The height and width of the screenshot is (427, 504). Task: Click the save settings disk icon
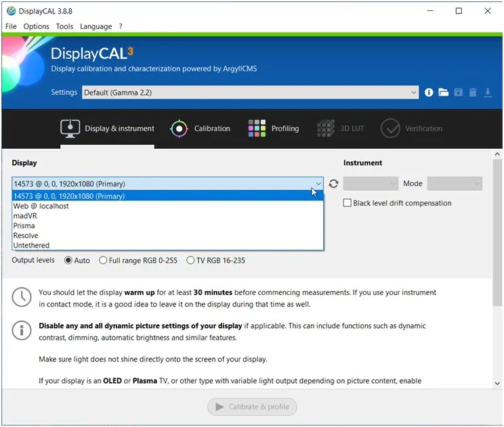coord(458,93)
